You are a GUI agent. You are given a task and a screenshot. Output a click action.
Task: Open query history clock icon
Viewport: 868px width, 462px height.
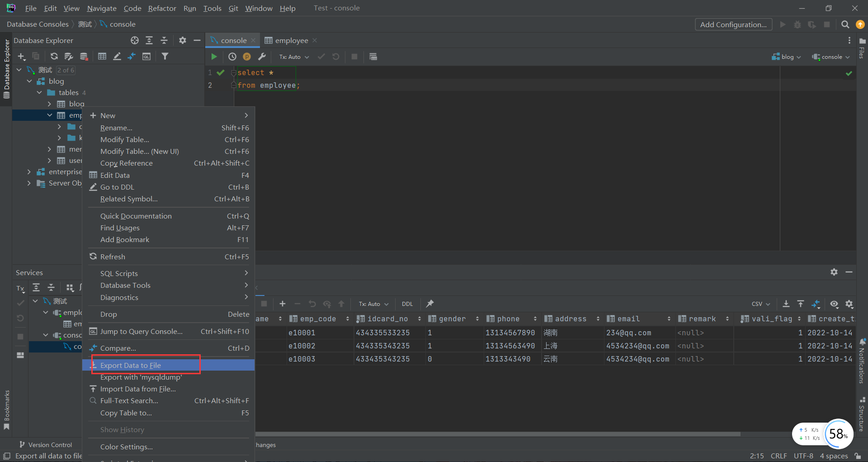tap(232, 57)
